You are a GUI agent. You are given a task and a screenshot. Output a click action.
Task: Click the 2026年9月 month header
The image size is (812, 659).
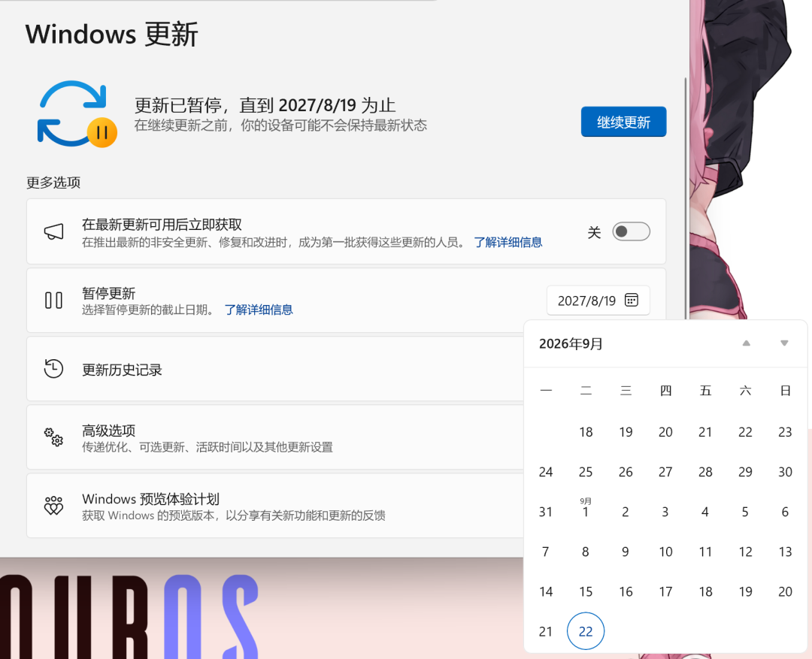click(x=571, y=343)
